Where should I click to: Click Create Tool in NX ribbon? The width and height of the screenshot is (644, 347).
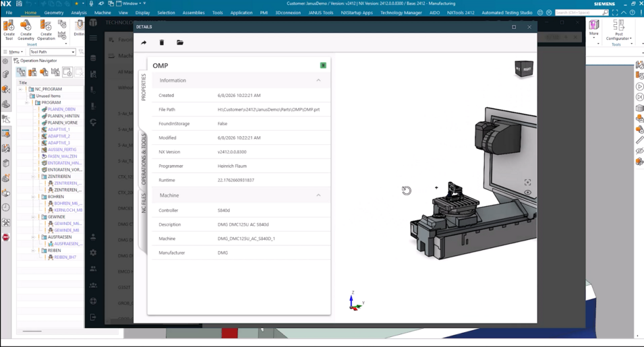(9, 30)
